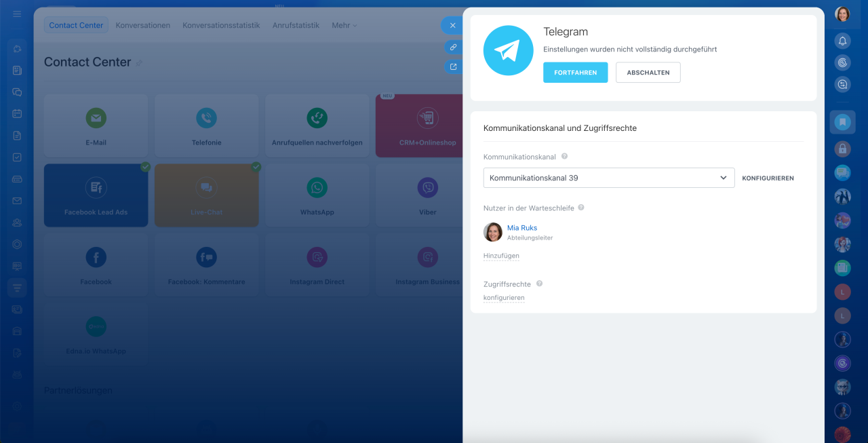Click the lock icon in right sidebar
This screenshot has width=868, height=443.
click(x=842, y=149)
